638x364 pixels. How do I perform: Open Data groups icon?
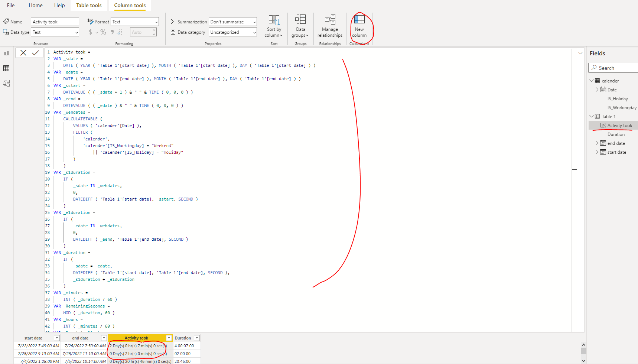tap(300, 19)
